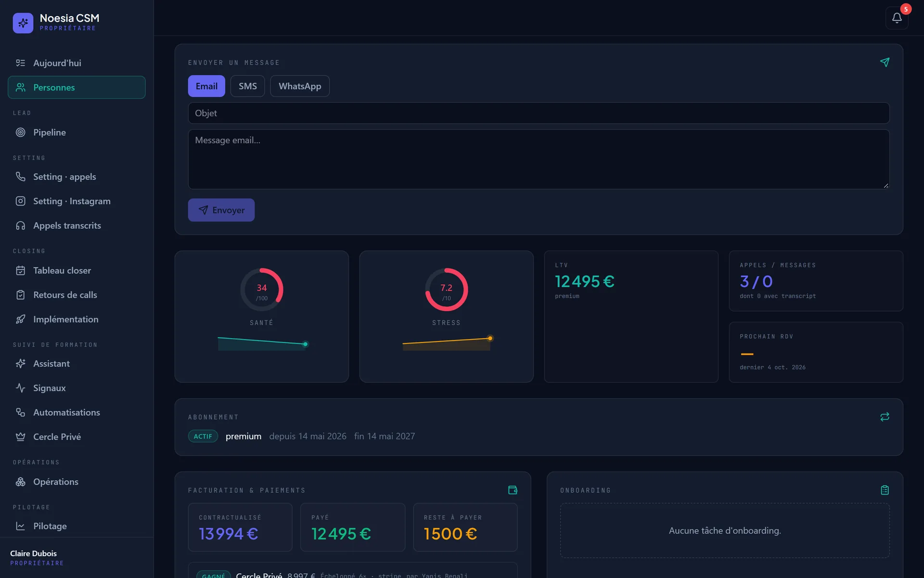Click the Envoyer button
Screen dimensions: 924x578
coord(221,210)
